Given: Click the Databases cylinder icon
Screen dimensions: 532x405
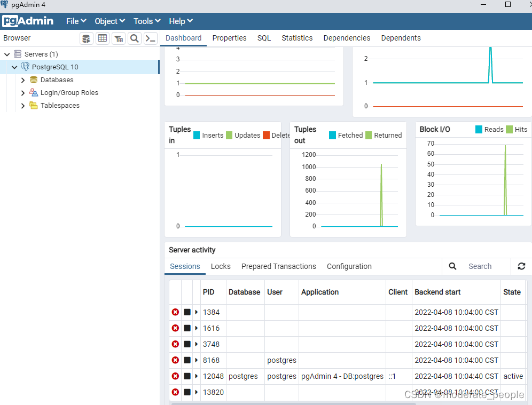Looking at the screenshot, I should point(34,80).
